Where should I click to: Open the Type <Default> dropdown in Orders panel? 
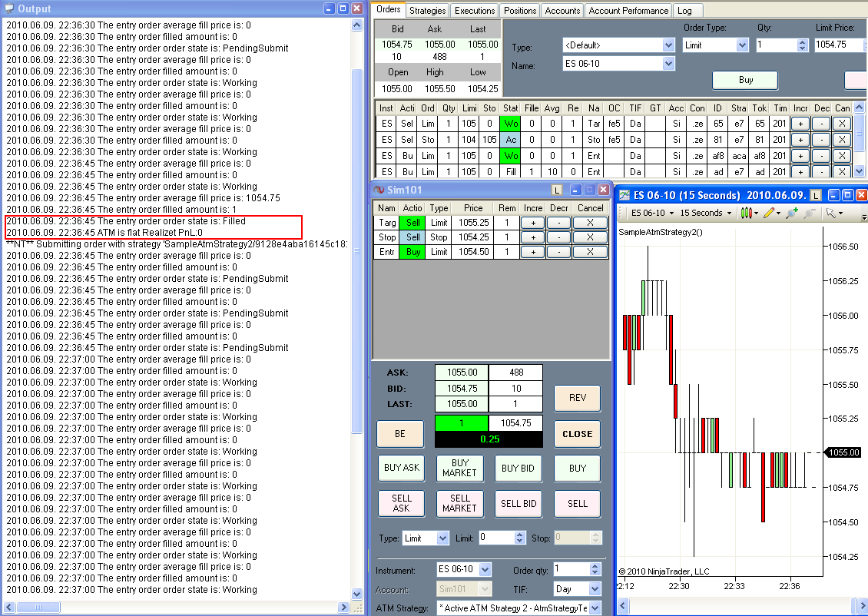click(x=668, y=45)
